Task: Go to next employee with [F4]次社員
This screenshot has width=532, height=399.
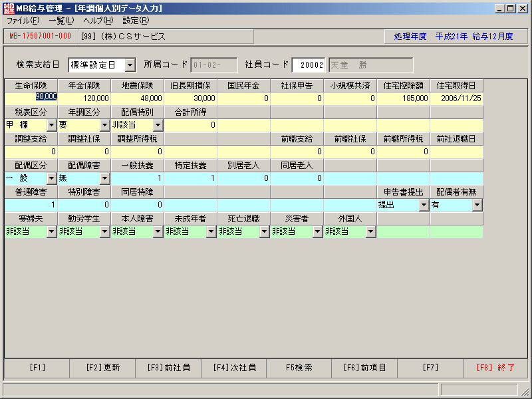Action: coord(234,368)
